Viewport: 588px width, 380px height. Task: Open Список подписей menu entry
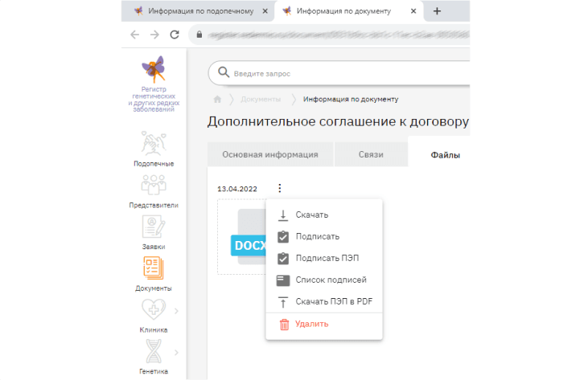(x=324, y=280)
